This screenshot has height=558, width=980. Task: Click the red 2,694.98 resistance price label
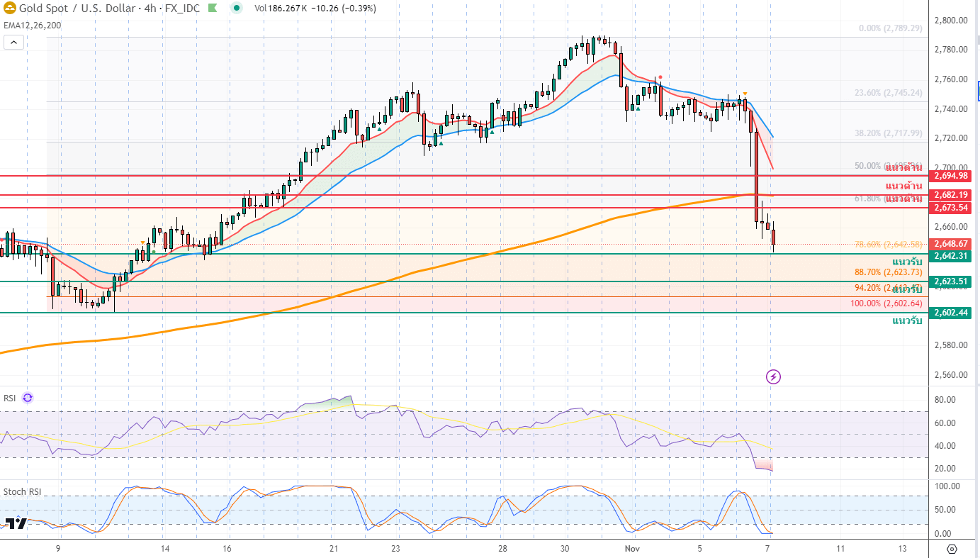(953, 176)
